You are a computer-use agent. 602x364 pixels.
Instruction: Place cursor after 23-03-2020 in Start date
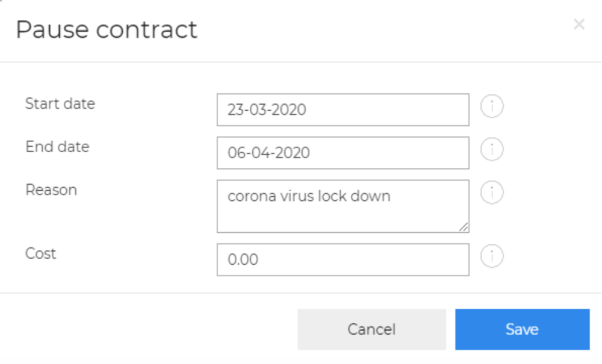[x=307, y=110]
